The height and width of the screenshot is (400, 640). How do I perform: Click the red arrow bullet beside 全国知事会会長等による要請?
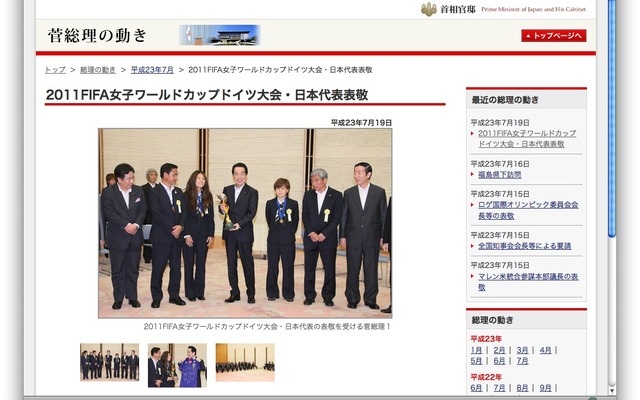[472, 246]
